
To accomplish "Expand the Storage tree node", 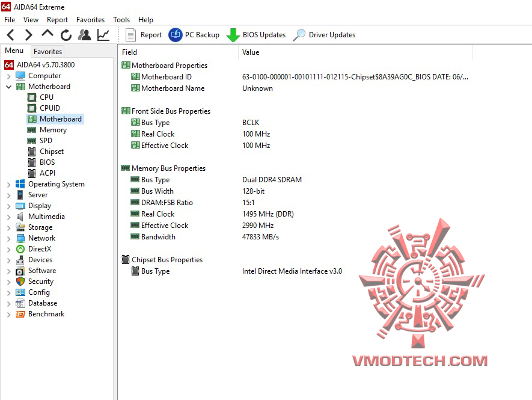I will (x=8, y=228).
